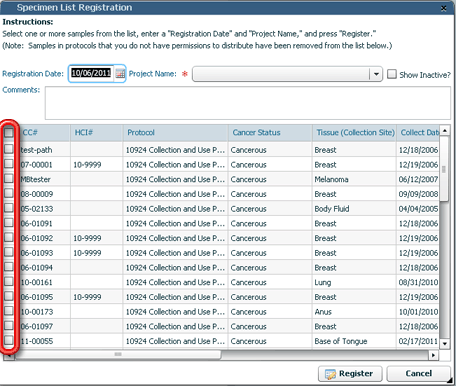Image resolution: width=456 pixels, height=386 pixels.
Task: Click the Cancel button
Action: tap(419, 374)
